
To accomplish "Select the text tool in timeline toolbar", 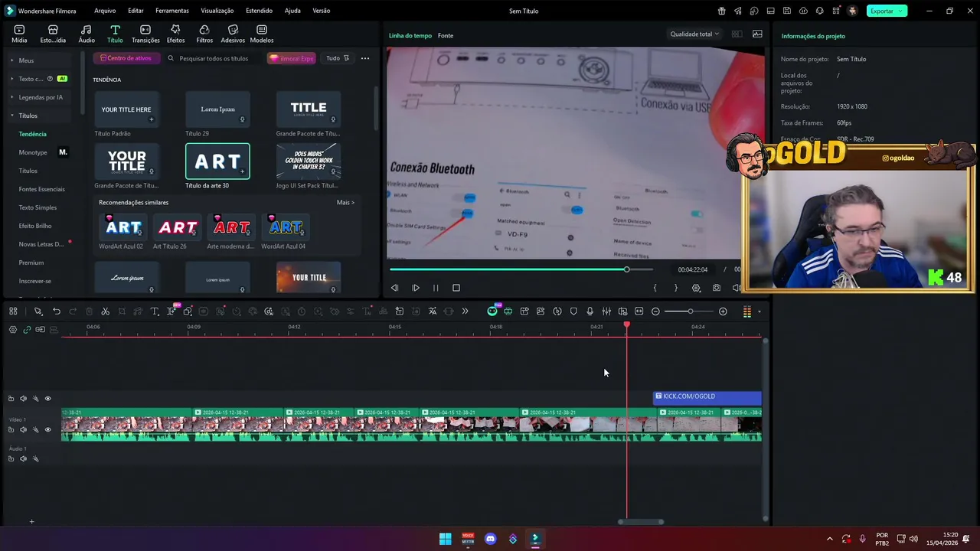I will [155, 311].
